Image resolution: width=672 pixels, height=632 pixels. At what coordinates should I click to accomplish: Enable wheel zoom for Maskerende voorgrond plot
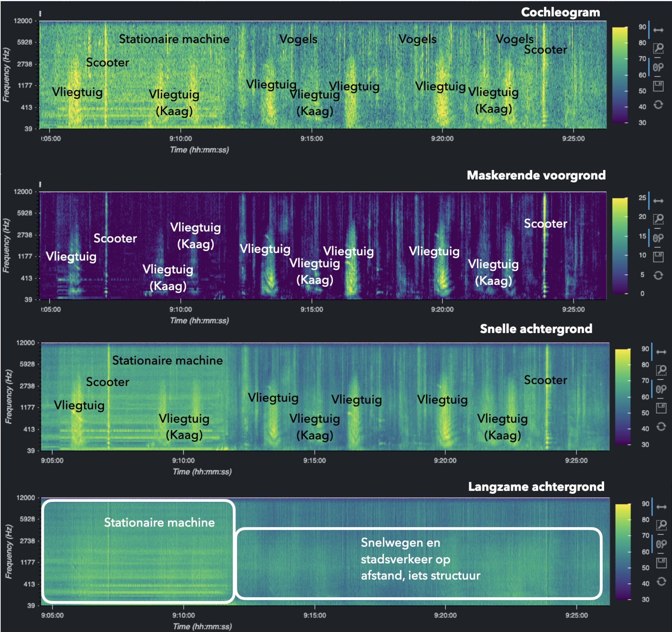coord(658,238)
